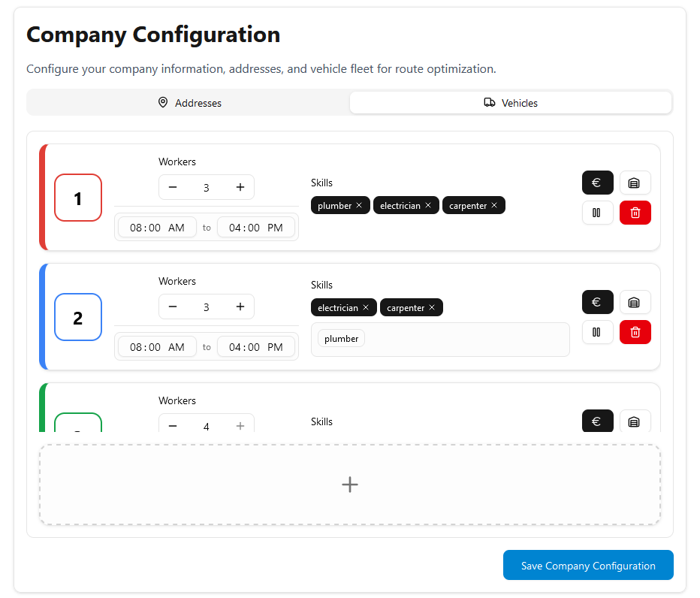Click vehicle 2's 04:00 PM end time field
The width and height of the screenshot is (700, 598).
click(x=256, y=347)
